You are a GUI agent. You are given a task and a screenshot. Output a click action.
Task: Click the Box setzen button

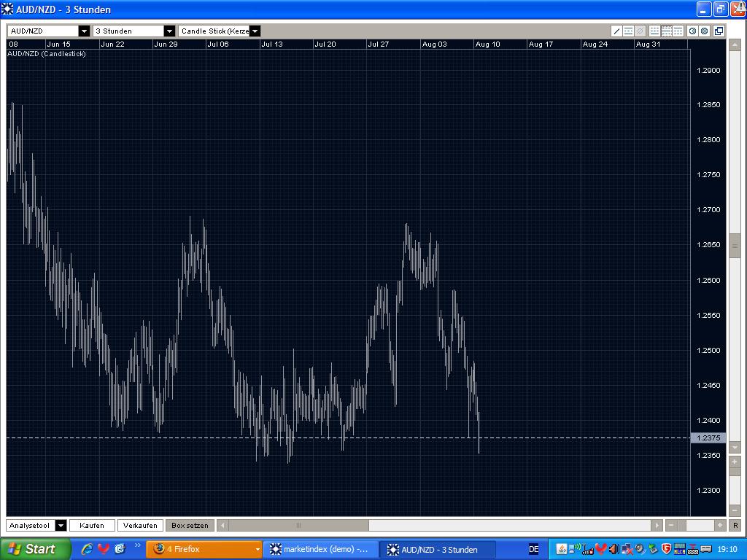[190, 525]
